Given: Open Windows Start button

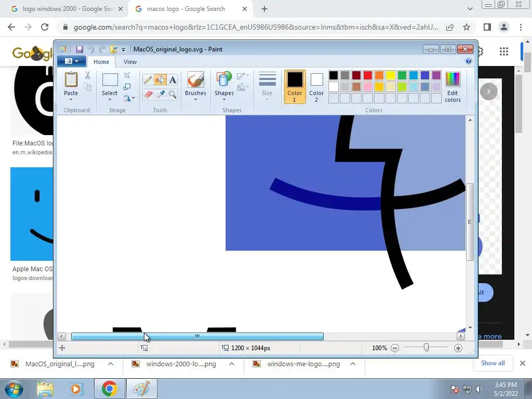Looking at the screenshot, I should click(x=14, y=389).
